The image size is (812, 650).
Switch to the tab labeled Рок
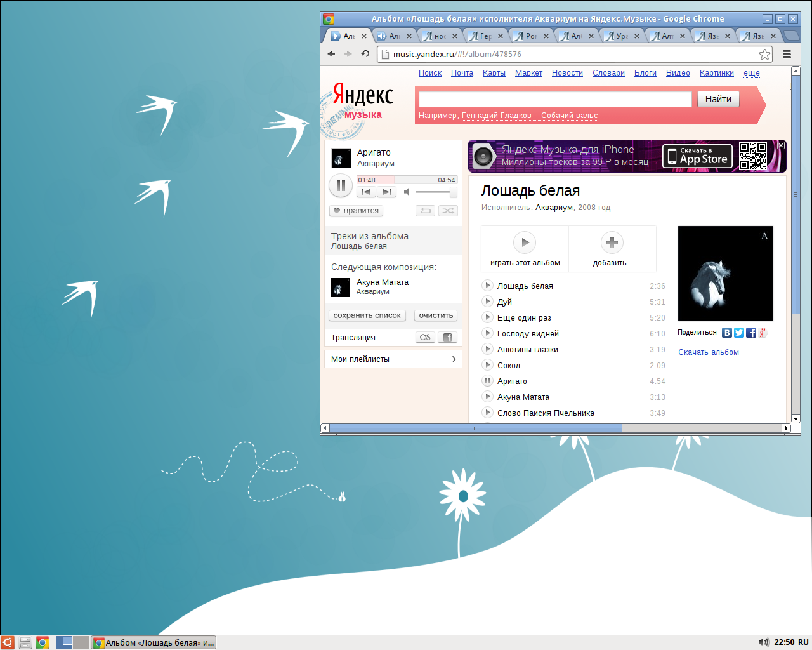pos(532,36)
